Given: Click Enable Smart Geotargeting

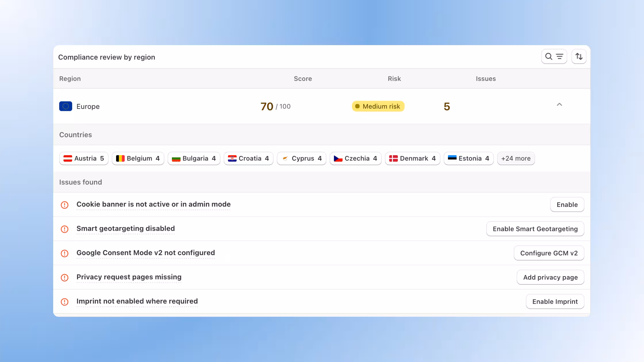Looking at the screenshot, I should click(x=535, y=229).
